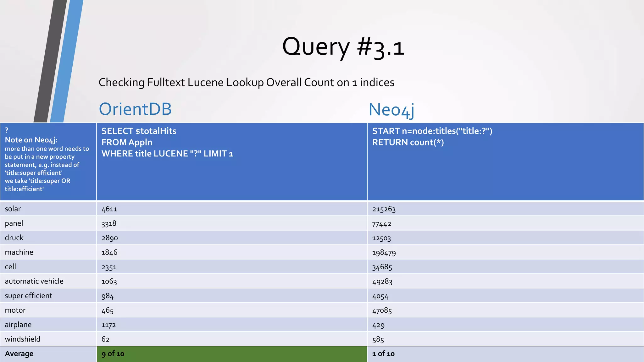Click Neo4j value '47085'
Screen dimensions: 644x362
(382, 311)
